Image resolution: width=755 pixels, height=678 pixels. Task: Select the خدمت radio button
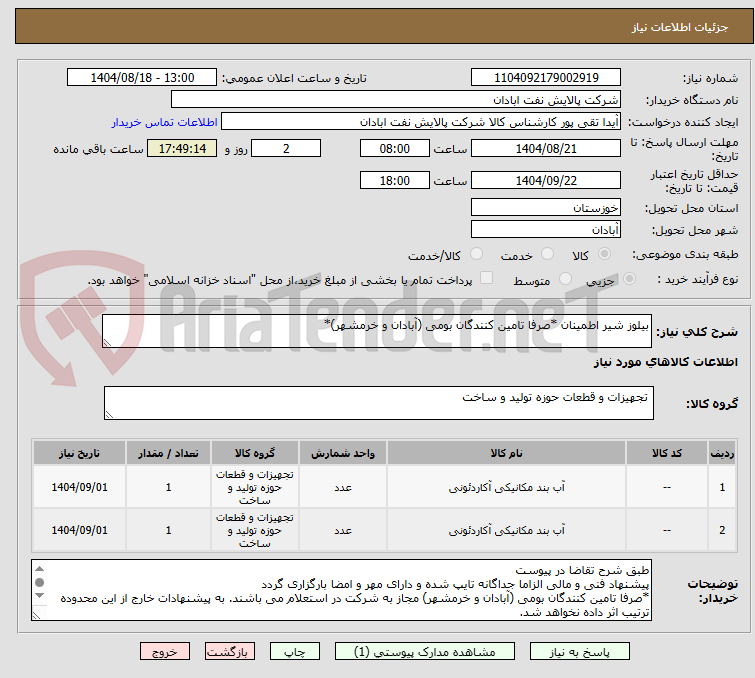(x=547, y=254)
